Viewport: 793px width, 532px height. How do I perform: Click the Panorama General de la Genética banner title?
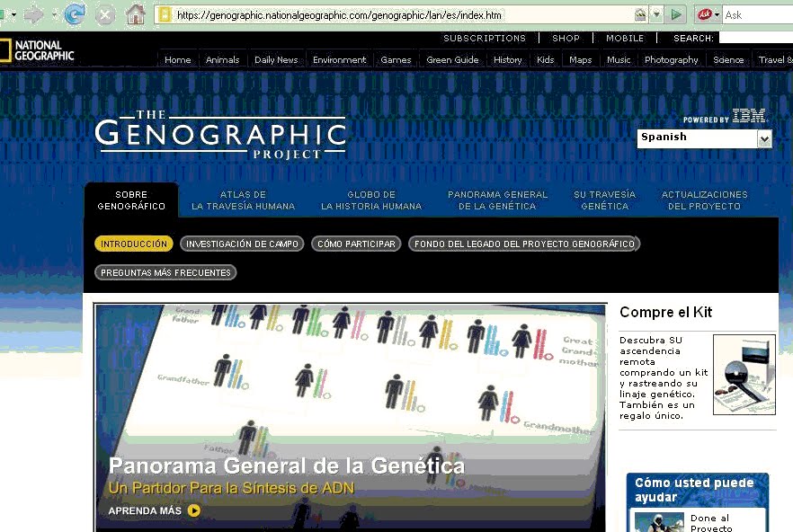287,465
